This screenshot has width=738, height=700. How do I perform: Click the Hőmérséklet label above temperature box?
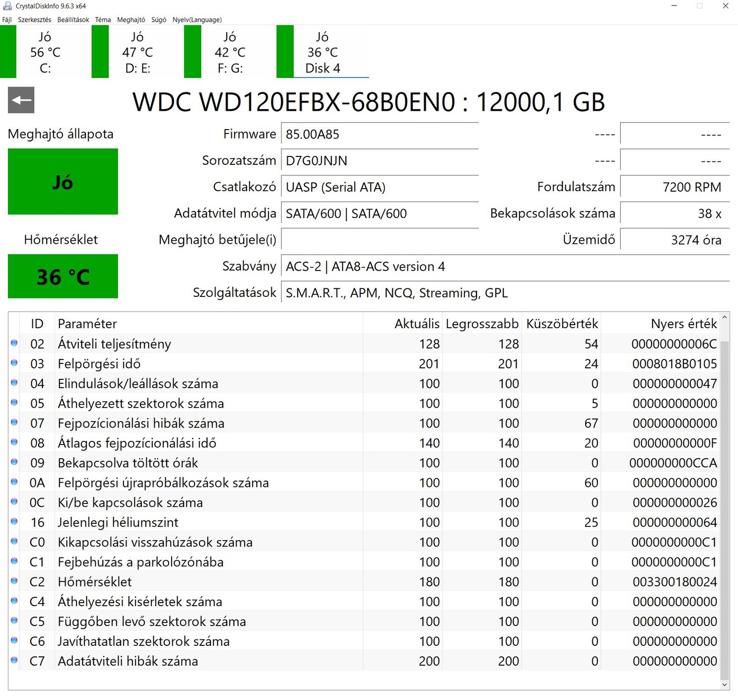[61, 240]
